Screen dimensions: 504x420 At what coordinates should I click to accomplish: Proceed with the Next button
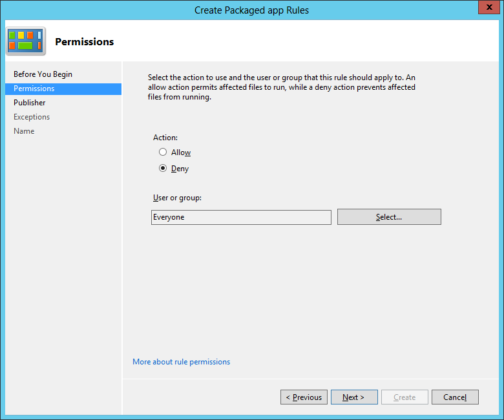click(354, 397)
